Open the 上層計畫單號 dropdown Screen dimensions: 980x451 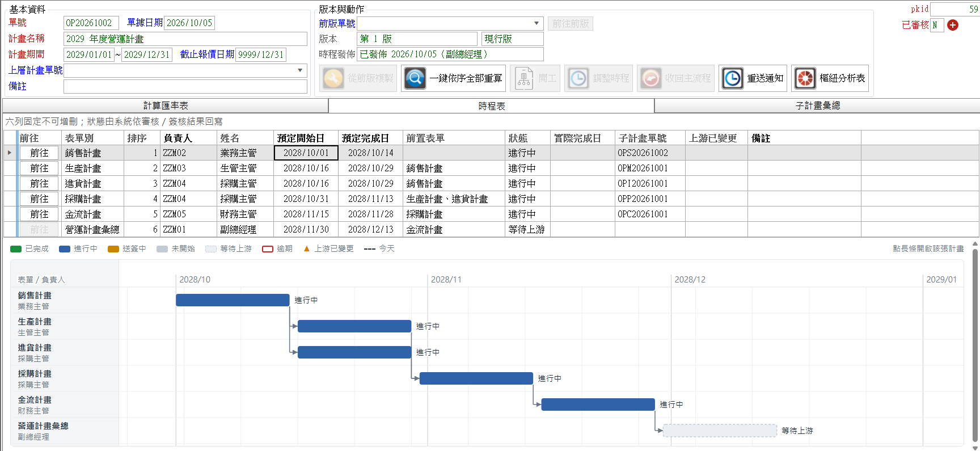(x=300, y=70)
